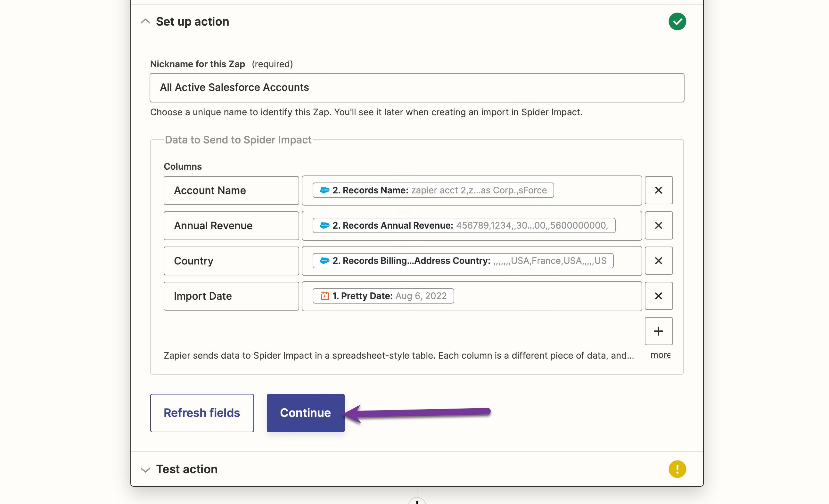The image size is (829, 504).
Task: Remove the Country column row
Action: (658, 261)
